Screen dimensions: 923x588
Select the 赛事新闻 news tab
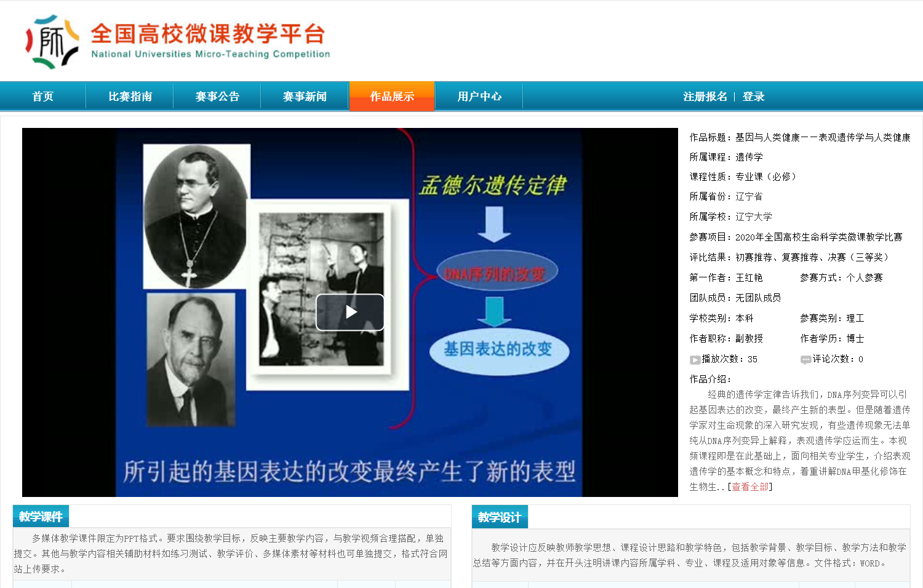tap(305, 97)
